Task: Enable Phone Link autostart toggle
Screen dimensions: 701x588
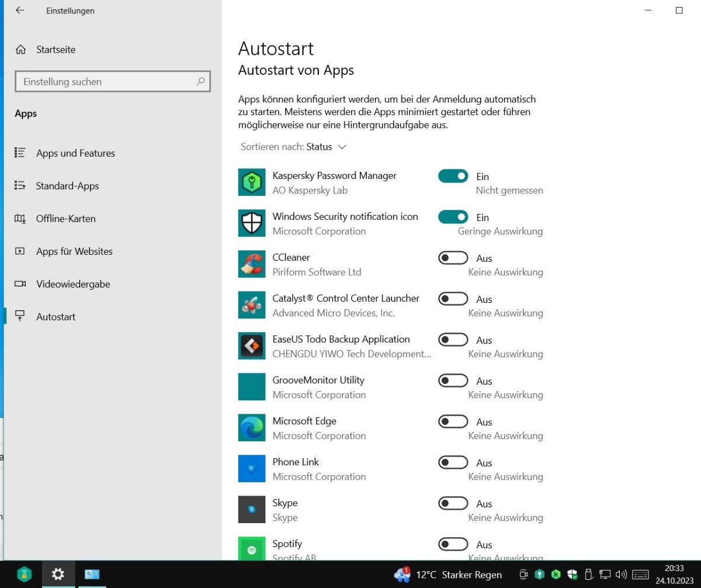Action: tap(453, 462)
